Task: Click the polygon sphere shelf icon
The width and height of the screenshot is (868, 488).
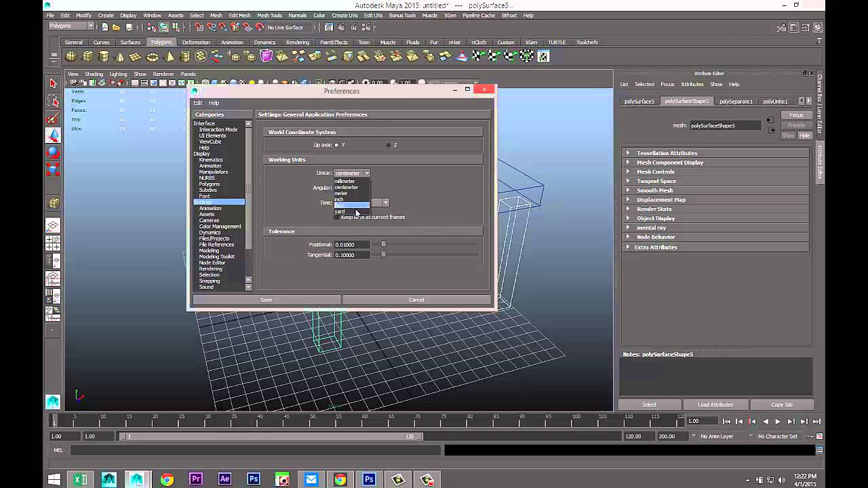Action: coord(71,56)
